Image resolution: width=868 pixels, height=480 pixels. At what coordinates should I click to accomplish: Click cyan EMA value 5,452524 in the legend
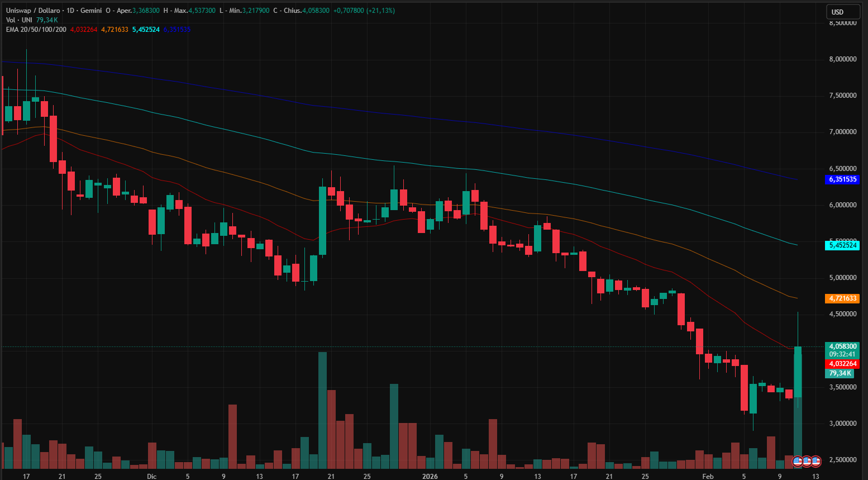click(x=146, y=30)
